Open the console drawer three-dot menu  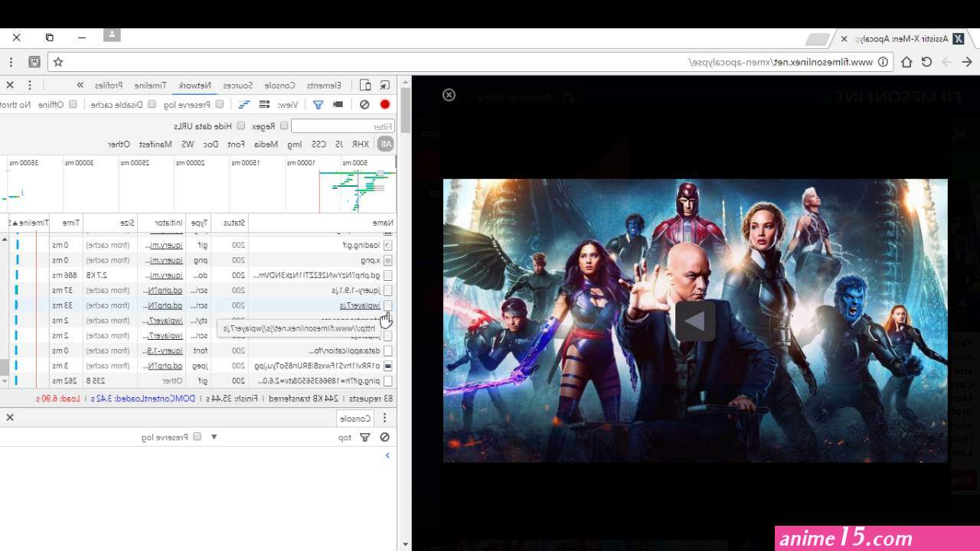pyautogui.click(x=385, y=418)
